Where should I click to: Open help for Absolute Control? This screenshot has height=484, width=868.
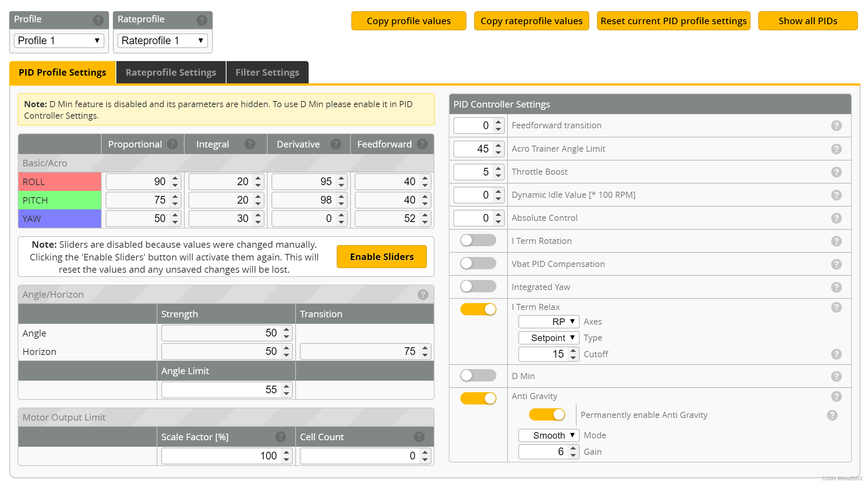[836, 218]
